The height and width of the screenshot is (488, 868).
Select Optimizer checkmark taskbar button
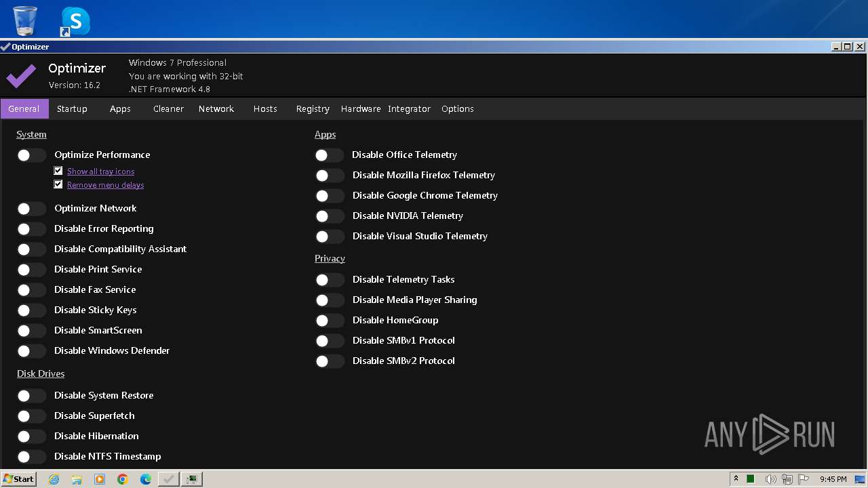click(x=169, y=479)
